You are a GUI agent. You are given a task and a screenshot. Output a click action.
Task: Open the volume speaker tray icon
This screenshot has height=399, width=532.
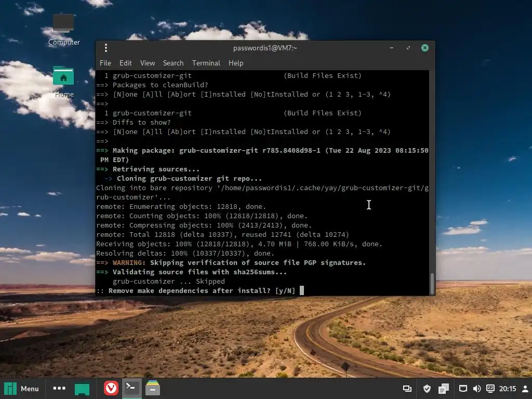477,389
